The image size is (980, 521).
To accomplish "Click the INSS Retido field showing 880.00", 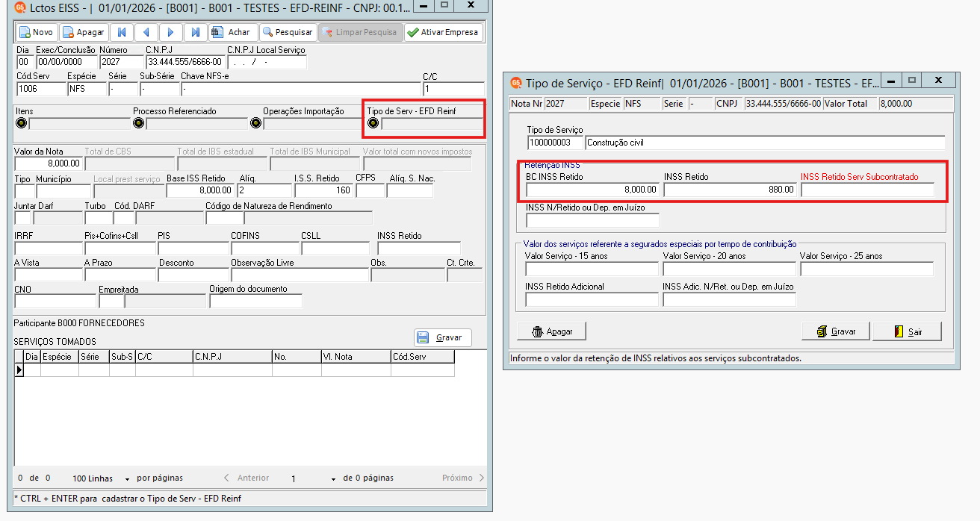I will 730,190.
